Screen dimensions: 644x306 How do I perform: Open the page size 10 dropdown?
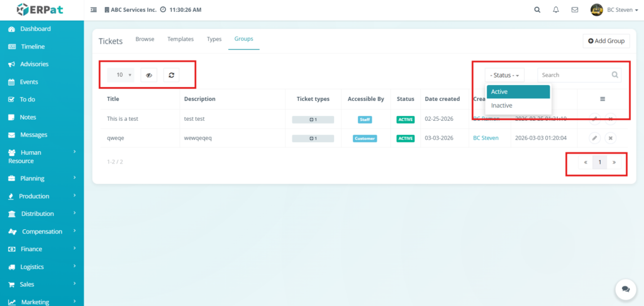120,75
